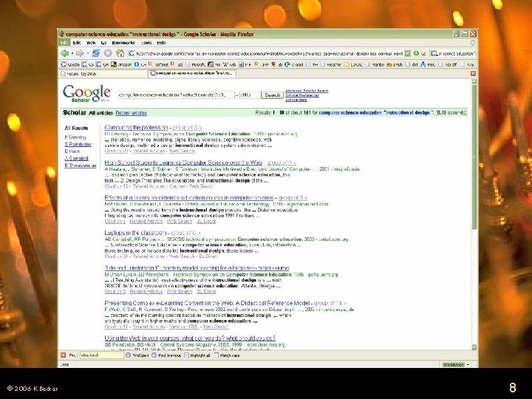Click the Cached link under second result
This screenshot has width=532, height=399.
(x=177, y=186)
